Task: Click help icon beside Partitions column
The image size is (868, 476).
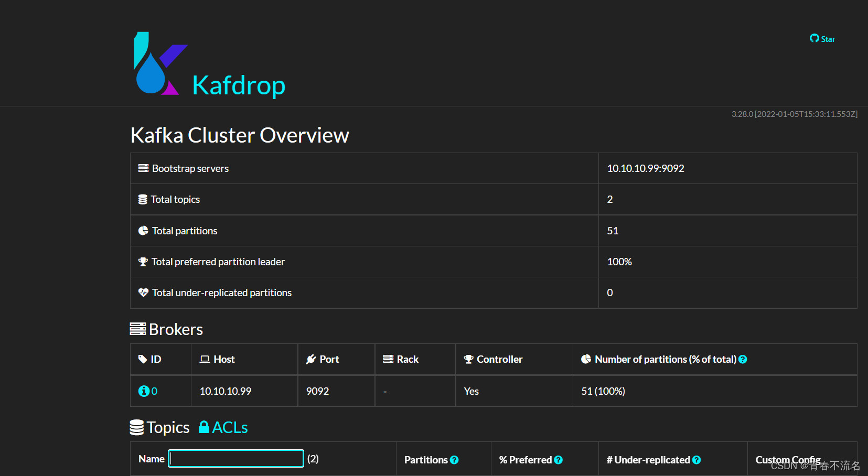Action: 454,460
